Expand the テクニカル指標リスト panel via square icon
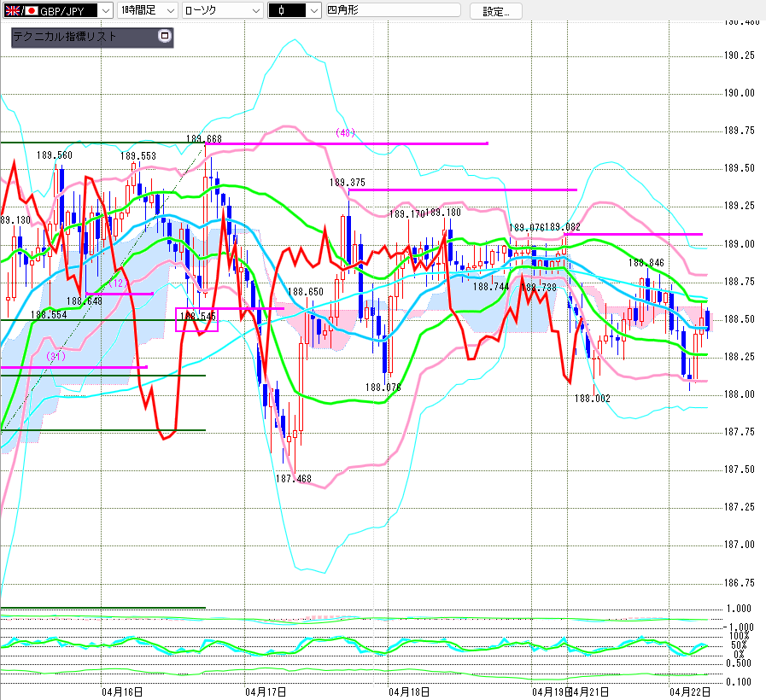The width and height of the screenshot is (766, 700). tap(165, 36)
